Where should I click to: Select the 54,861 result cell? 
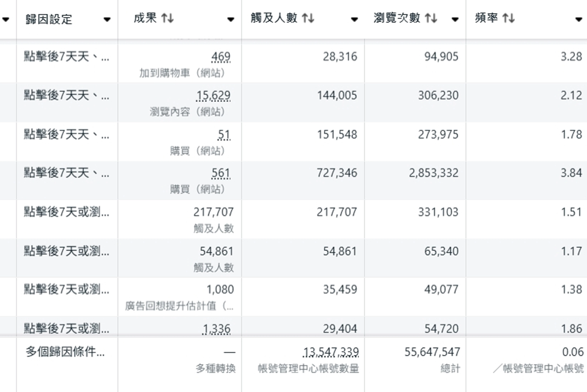tap(217, 251)
